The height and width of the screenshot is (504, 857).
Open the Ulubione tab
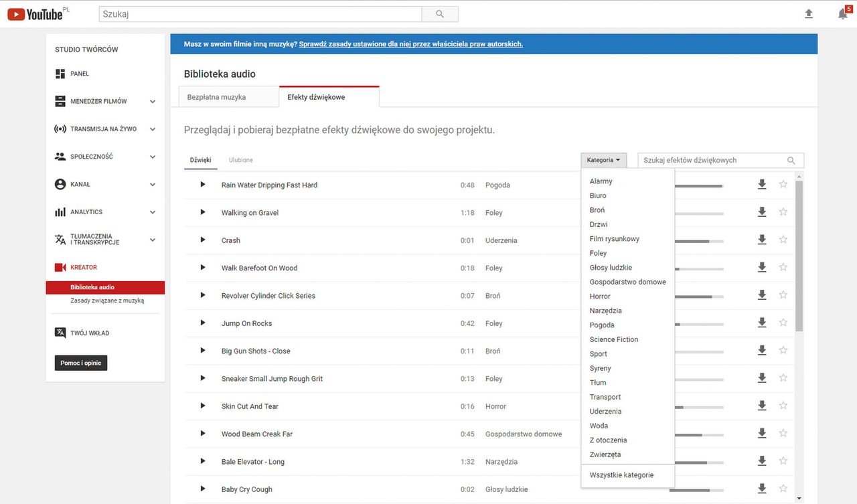click(x=241, y=160)
